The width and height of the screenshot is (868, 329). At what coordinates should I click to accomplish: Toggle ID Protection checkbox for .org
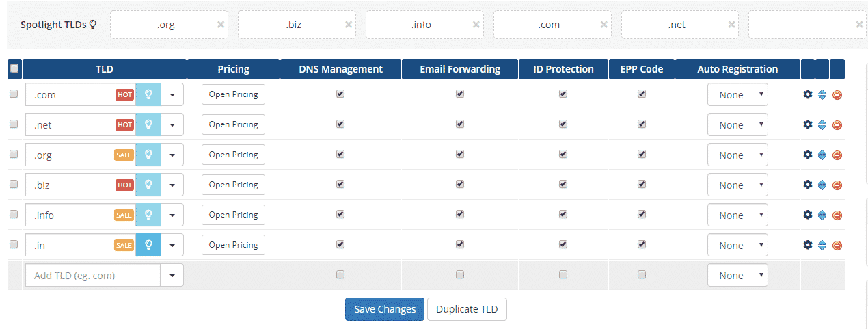pyautogui.click(x=563, y=155)
